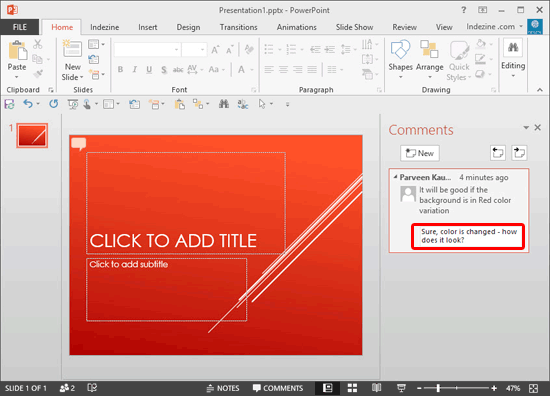Viewport: 550px width, 396px height.
Task: Toggle Strikethrough formatting
Action: coord(178,69)
